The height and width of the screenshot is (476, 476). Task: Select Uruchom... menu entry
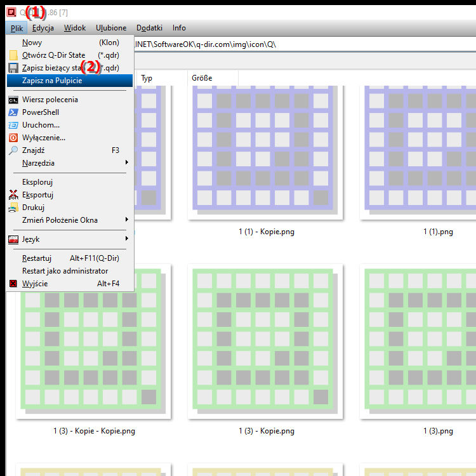[70, 125]
